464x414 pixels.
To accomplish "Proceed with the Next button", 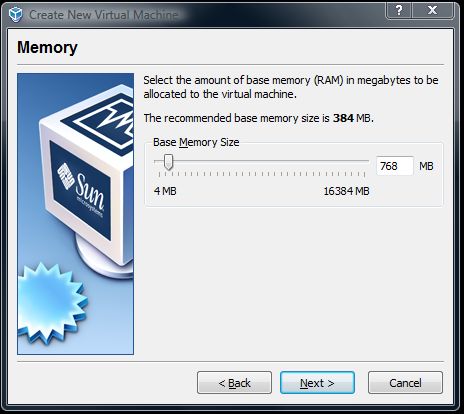I will pyautogui.click(x=317, y=383).
